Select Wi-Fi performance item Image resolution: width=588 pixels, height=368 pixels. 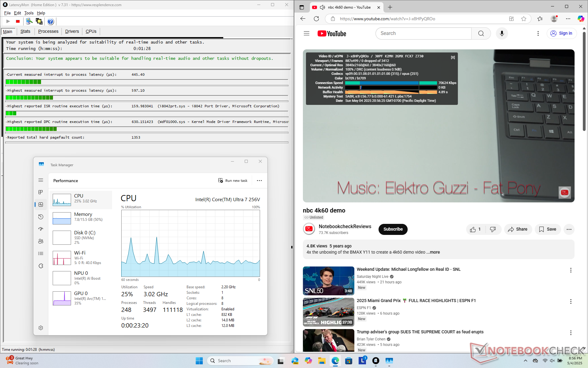coord(81,257)
